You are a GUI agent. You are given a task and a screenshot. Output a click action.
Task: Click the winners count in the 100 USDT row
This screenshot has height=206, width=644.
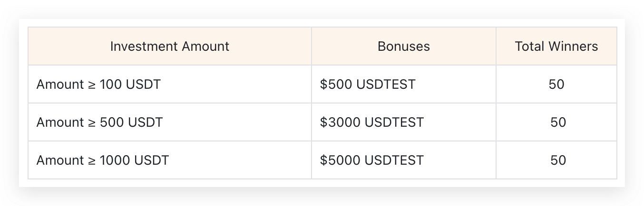pyautogui.click(x=556, y=84)
